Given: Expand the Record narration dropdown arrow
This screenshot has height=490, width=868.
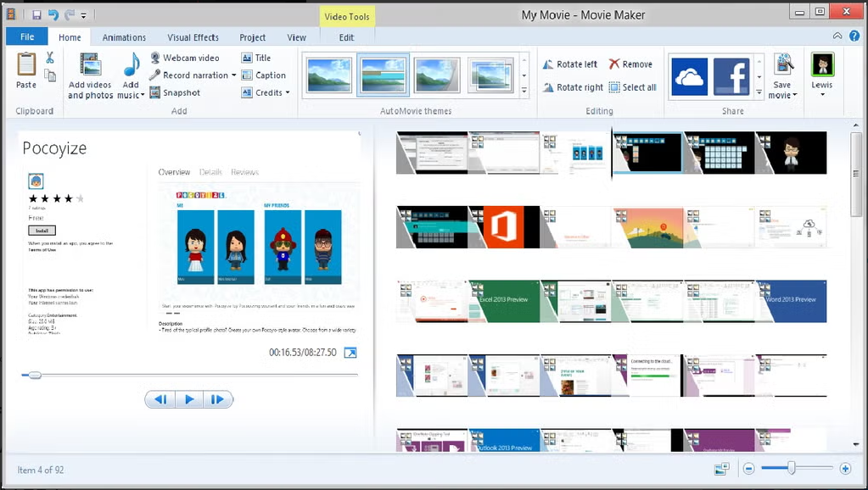Looking at the screenshot, I should point(233,75).
